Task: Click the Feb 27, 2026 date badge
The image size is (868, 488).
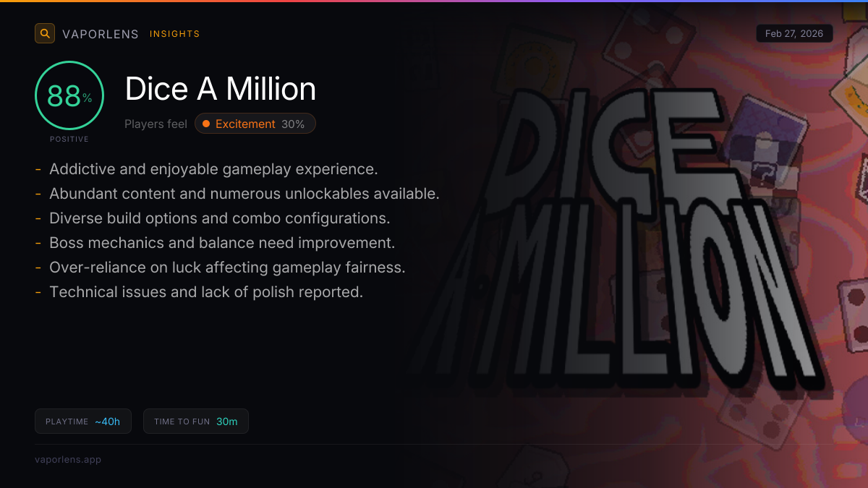Action: click(x=794, y=34)
